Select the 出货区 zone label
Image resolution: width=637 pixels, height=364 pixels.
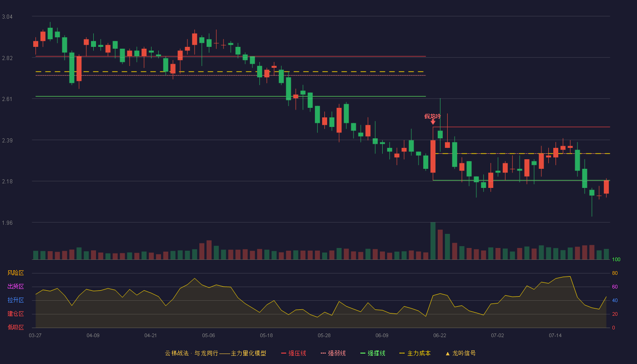coord(15,287)
